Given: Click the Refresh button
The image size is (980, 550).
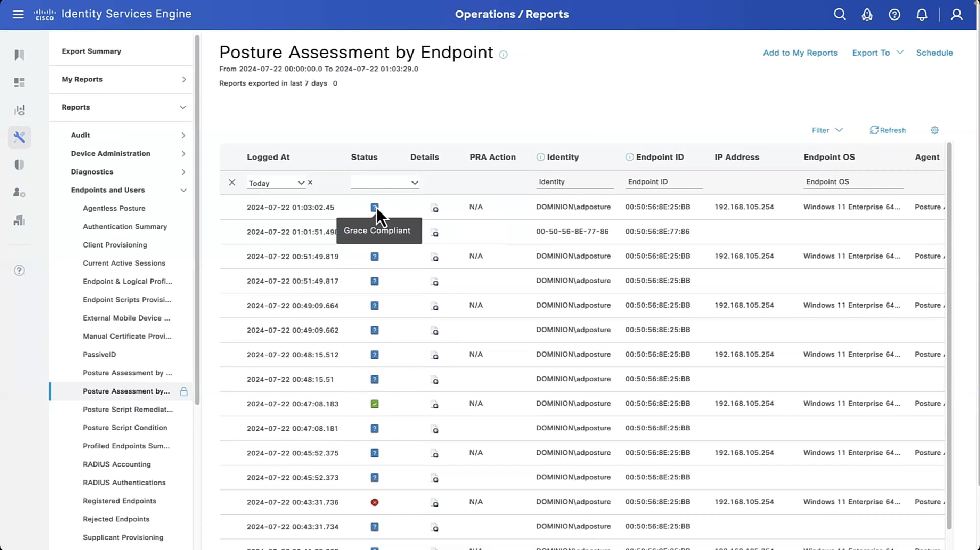Looking at the screenshot, I should [x=888, y=130].
